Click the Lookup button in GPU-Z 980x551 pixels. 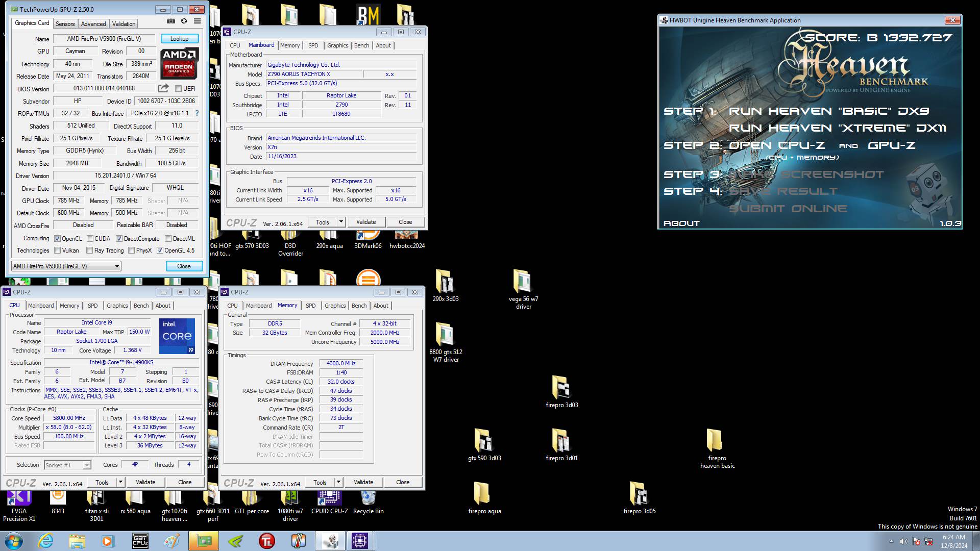tap(179, 39)
